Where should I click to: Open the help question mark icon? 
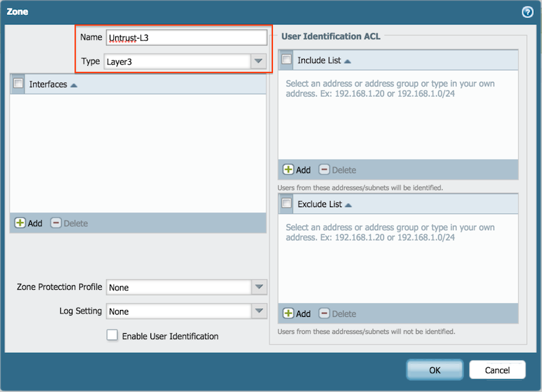pyautogui.click(x=527, y=12)
